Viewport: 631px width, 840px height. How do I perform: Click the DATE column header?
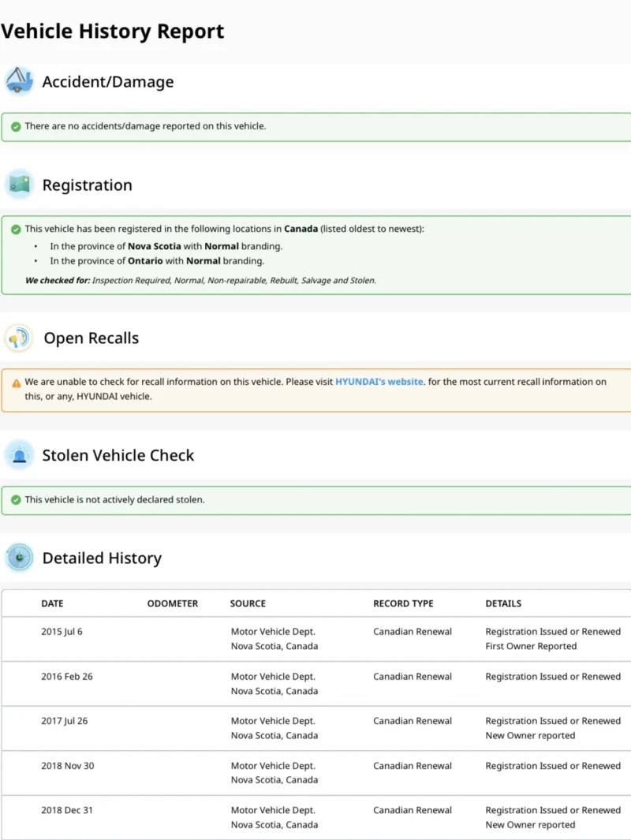[52, 603]
